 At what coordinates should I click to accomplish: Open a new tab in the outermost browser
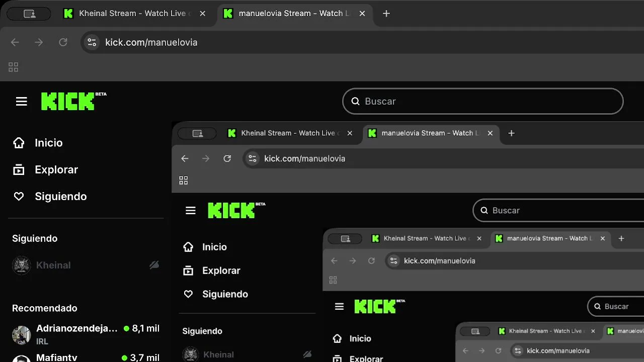tap(386, 14)
